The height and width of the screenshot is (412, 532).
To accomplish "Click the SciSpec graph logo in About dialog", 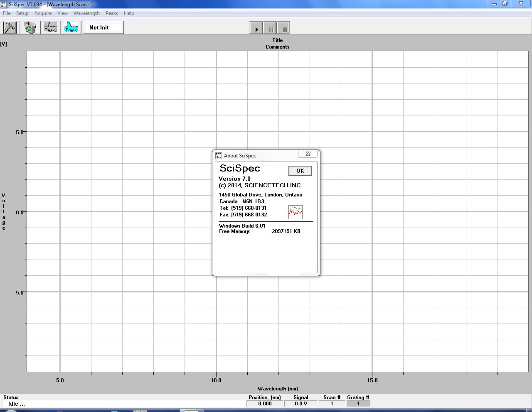I will tap(295, 212).
